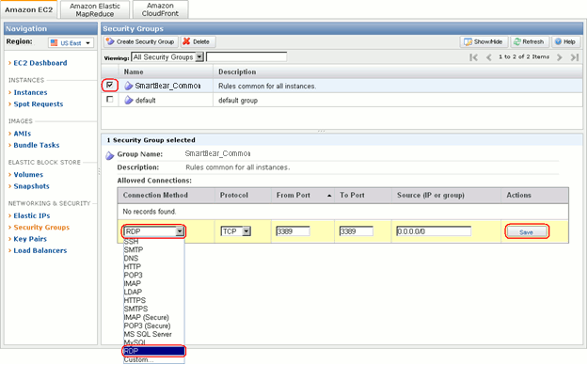
Task: Select POP3 in connection method list
Action: [x=153, y=275]
